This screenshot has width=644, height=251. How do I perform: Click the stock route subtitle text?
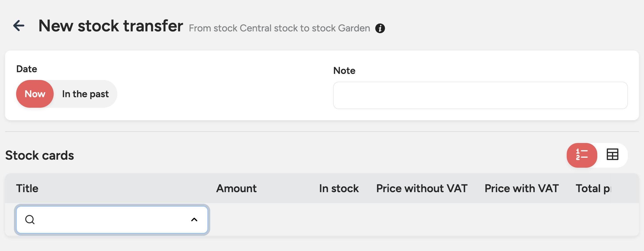pyautogui.click(x=279, y=28)
